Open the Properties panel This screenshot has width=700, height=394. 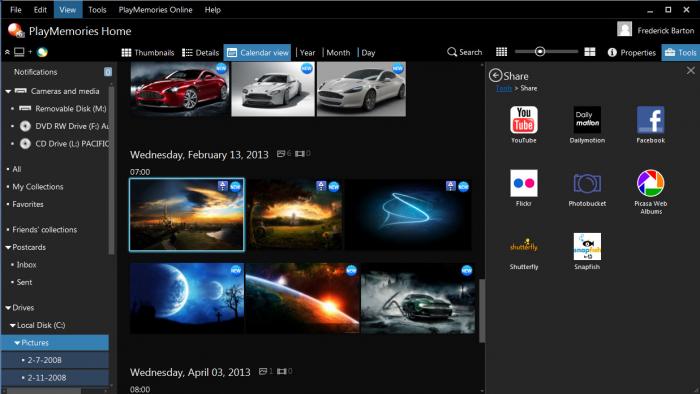632,53
